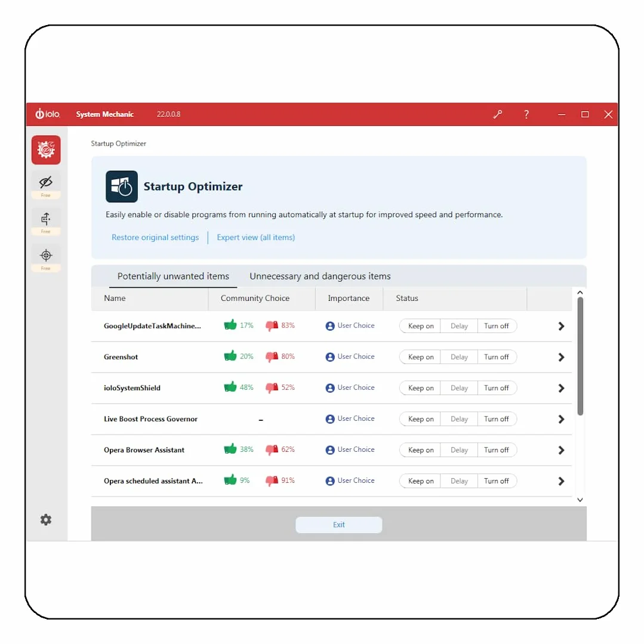Click thumbs-down icon for Opera scheduled assistant
644x644 pixels.
pos(272,481)
